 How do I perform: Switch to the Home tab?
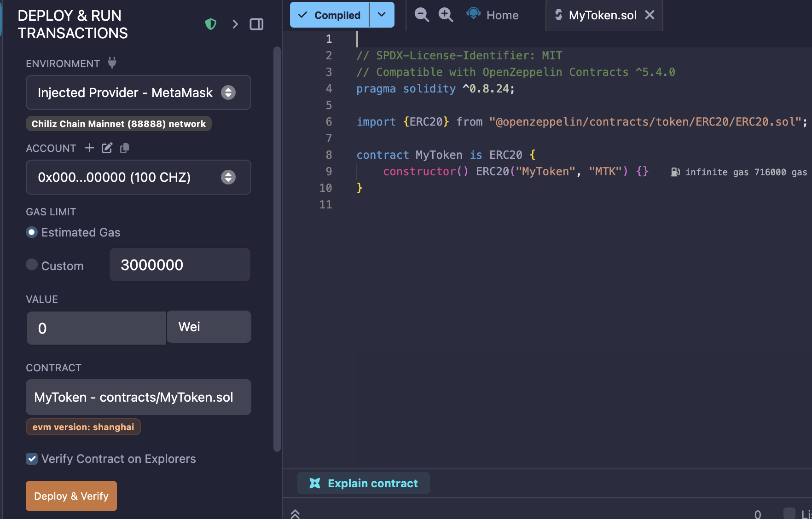493,15
